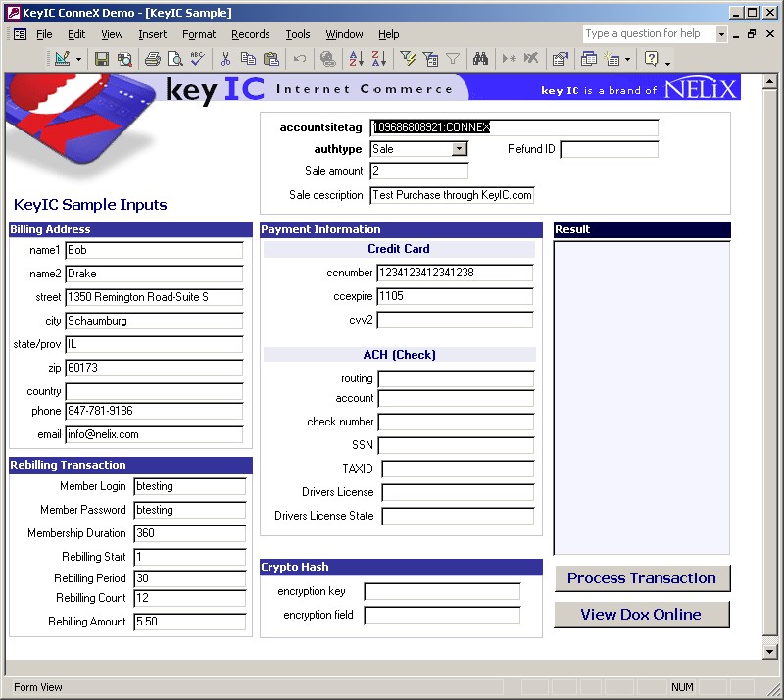The image size is (784, 700).
Task: Click the View design toolbar icon
Action: click(62, 59)
